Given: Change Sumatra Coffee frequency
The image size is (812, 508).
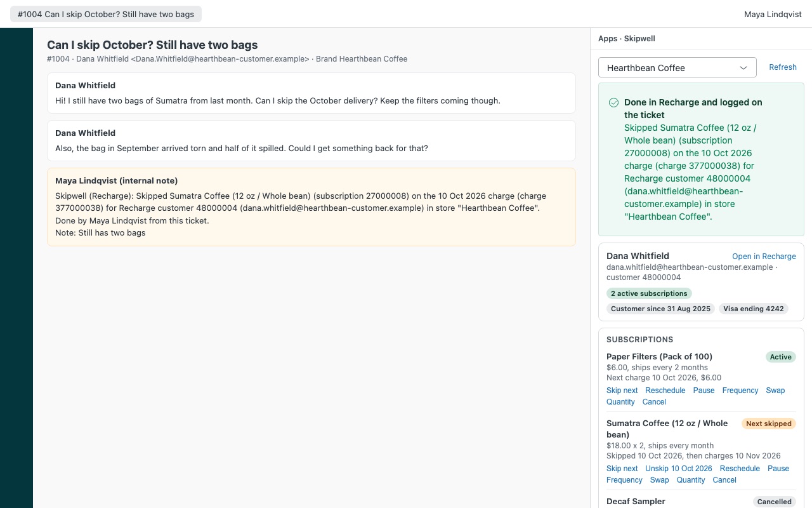Looking at the screenshot, I should [x=624, y=480].
